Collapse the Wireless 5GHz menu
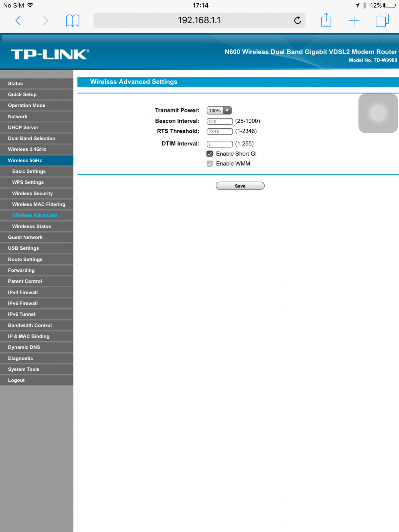Image resolution: width=399 pixels, height=532 pixels. [37, 160]
